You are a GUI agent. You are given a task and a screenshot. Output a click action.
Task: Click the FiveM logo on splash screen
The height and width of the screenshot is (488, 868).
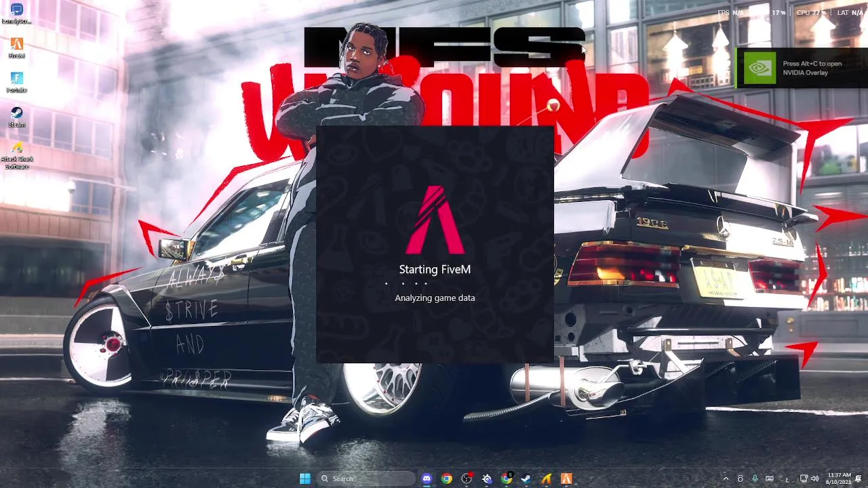tap(435, 220)
